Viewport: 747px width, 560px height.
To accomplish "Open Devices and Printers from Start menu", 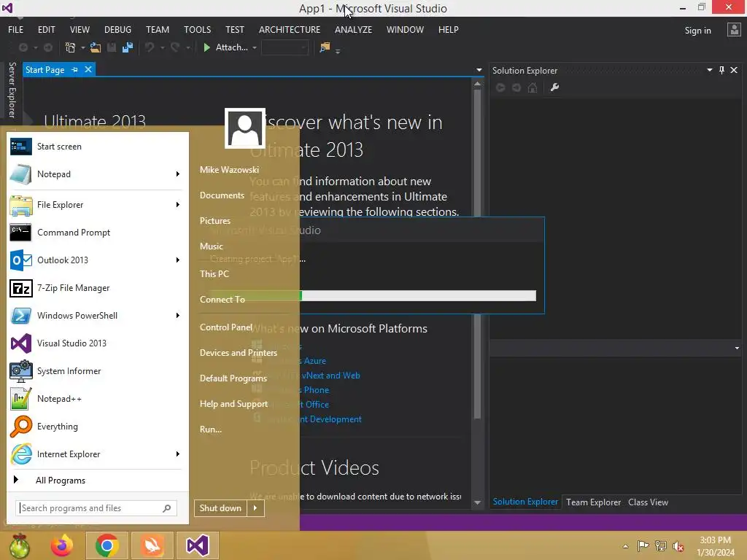I will click(239, 353).
